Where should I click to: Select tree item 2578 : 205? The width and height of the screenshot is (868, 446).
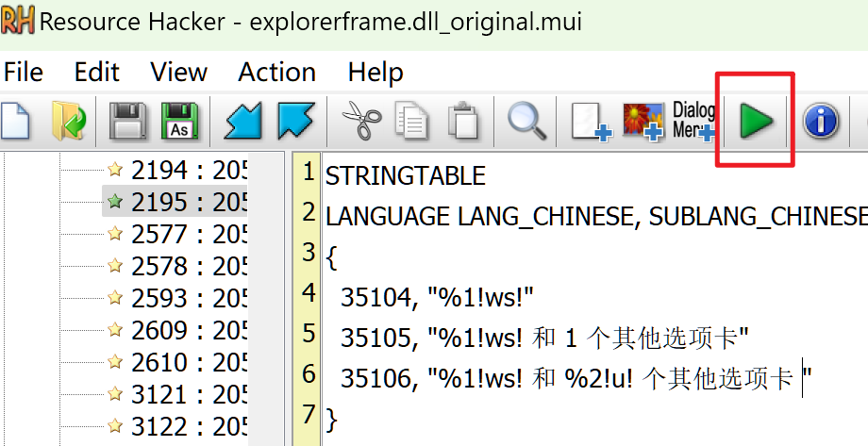point(189,266)
